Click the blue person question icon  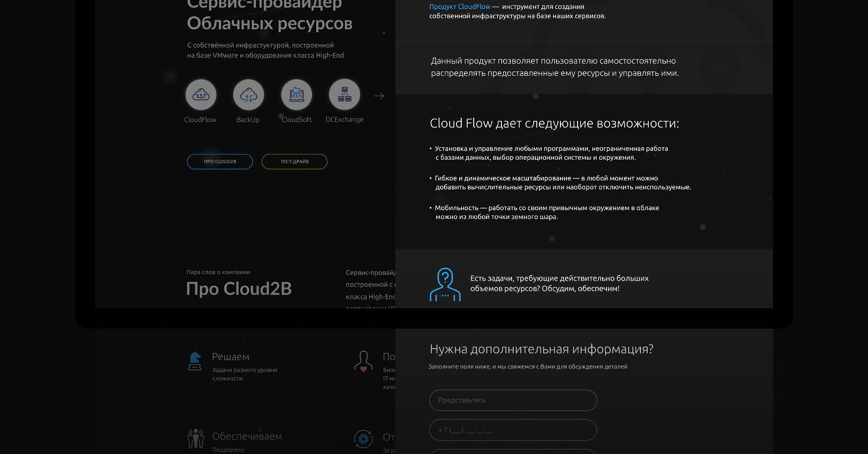pyautogui.click(x=445, y=284)
